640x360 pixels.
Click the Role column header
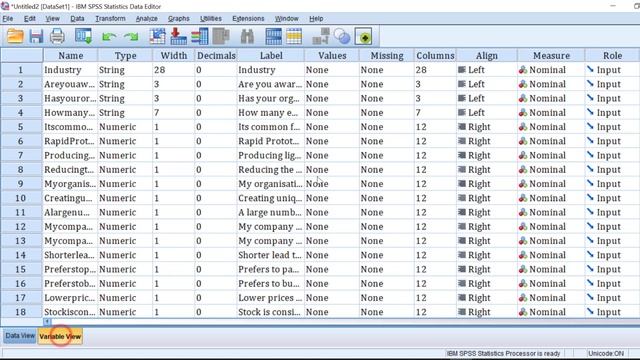[x=612, y=56]
